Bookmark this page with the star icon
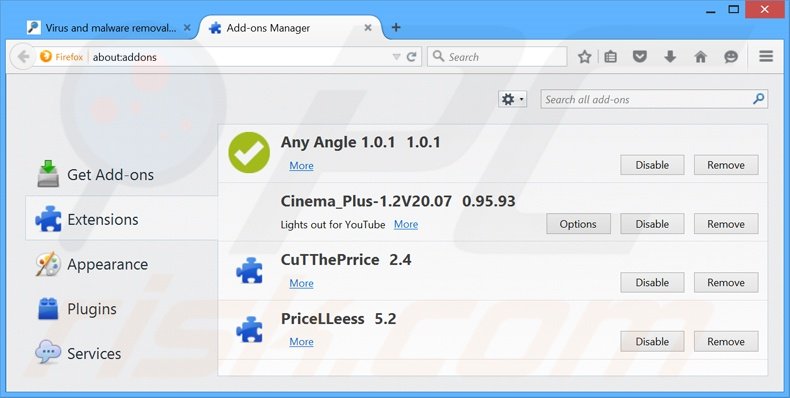 tap(584, 57)
